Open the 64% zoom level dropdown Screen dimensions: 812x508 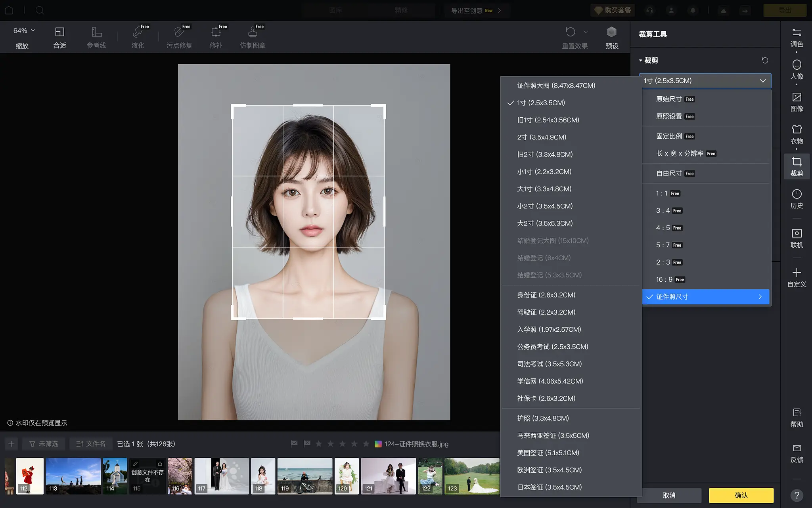tap(24, 31)
